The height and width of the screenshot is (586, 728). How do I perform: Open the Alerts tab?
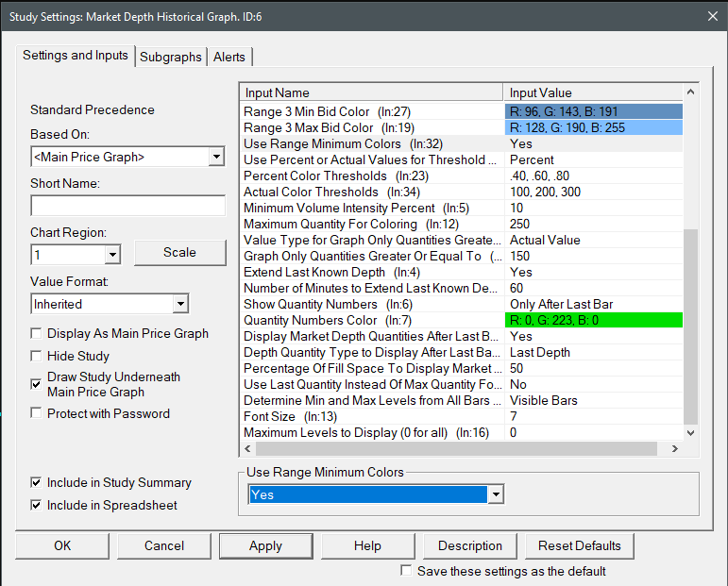click(229, 57)
